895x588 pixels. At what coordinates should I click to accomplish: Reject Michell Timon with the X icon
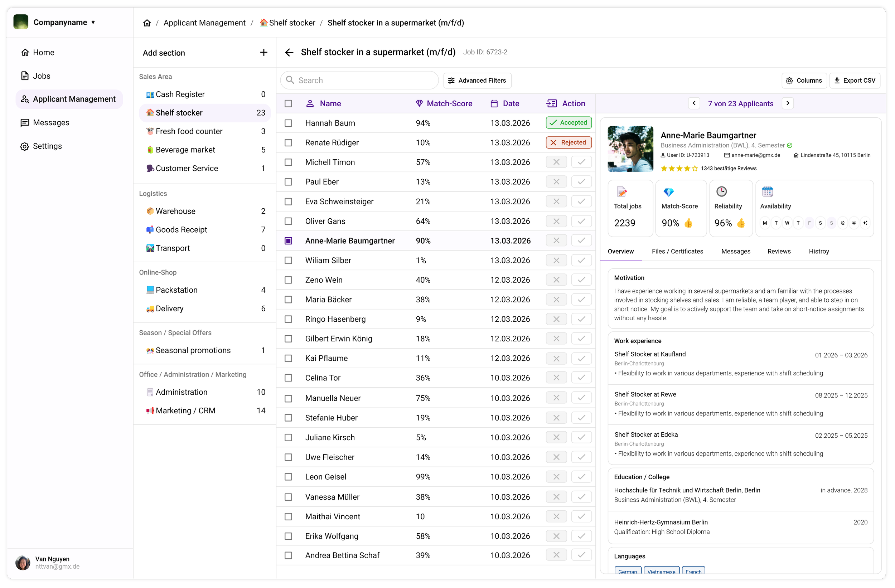click(556, 162)
